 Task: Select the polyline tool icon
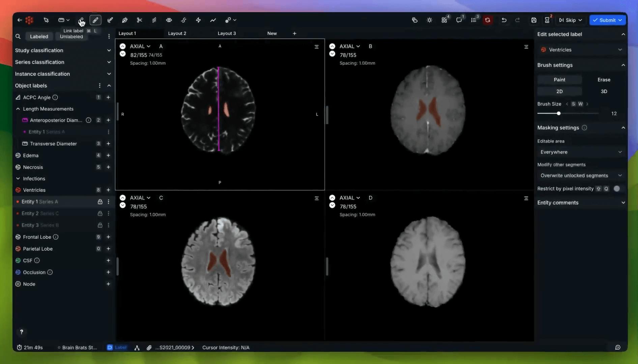[x=213, y=20]
